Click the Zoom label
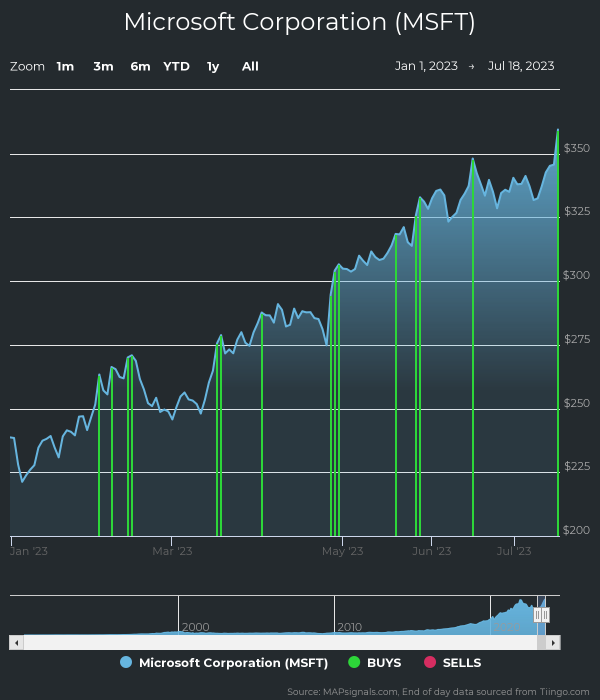This screenshot has height=700, width=600. 27,66
